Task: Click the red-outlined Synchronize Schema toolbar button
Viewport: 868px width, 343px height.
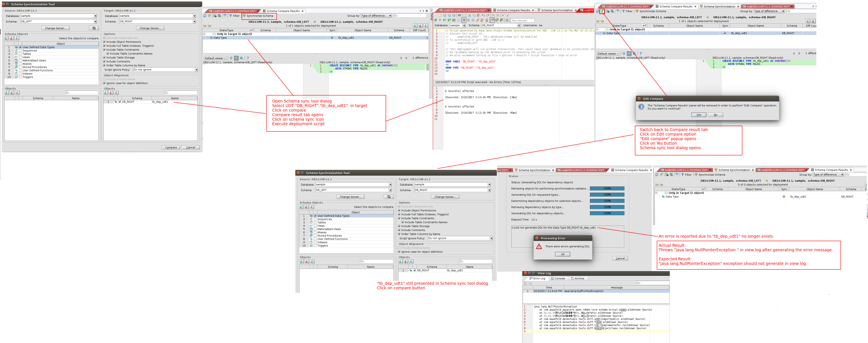Action: (259, 16)
